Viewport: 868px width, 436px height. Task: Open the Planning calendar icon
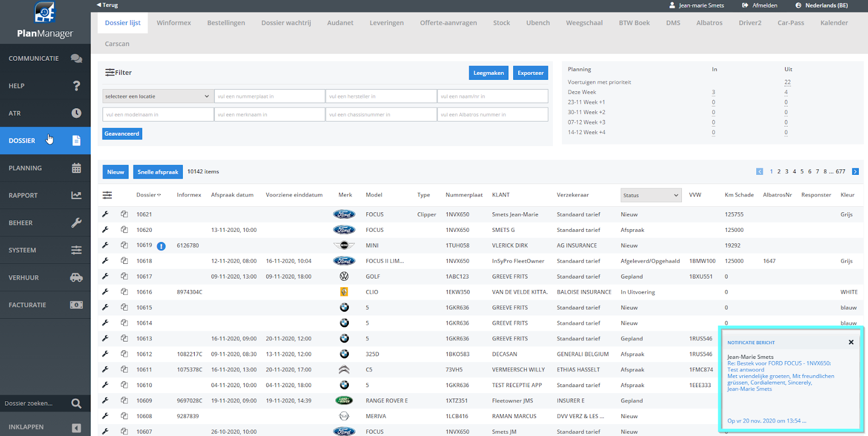point(76,168)
